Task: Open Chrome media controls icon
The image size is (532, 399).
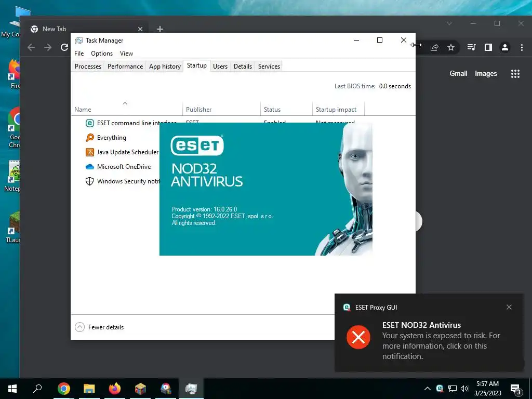Action: [x=471, y=47]
